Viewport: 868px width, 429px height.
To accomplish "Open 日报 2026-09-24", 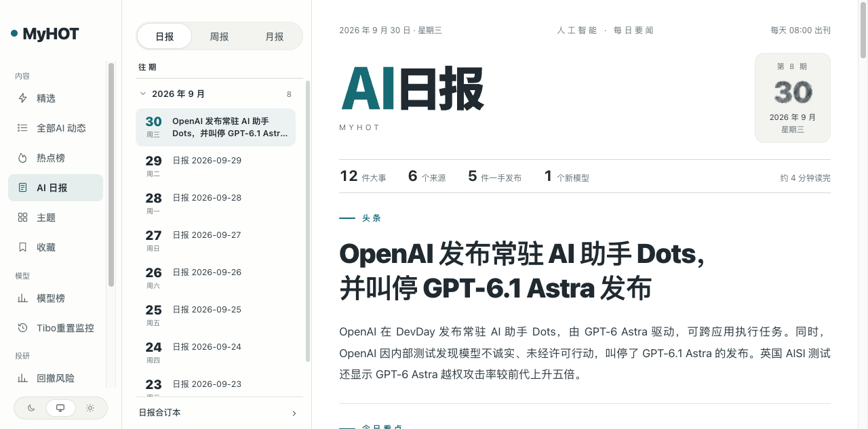I will point(216,351).
